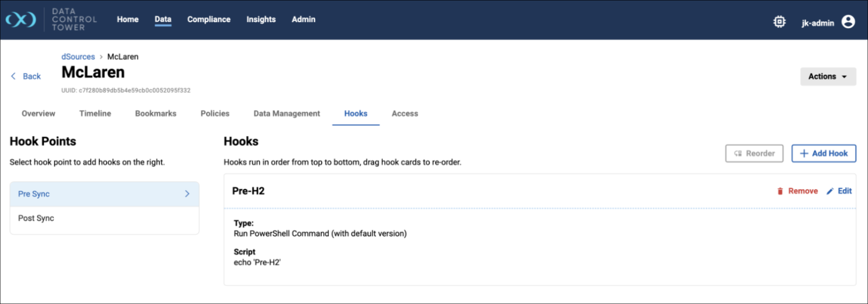
Task: Click the pencil icon to edit Pre-H2
Action: [830, 191]
